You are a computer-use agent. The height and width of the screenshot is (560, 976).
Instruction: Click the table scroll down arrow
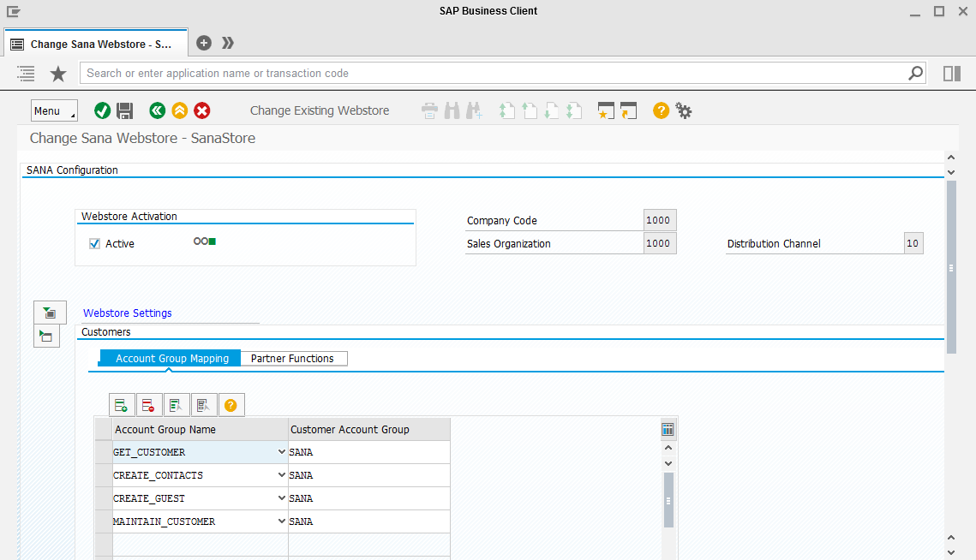[x=668, y=463]
